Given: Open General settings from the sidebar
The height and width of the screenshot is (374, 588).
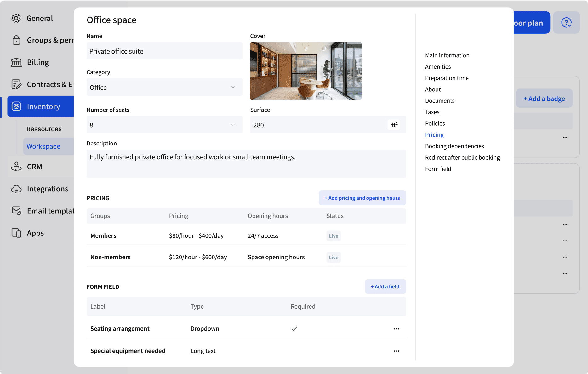Looking at the screenshot, I should (x=16, y=18).
